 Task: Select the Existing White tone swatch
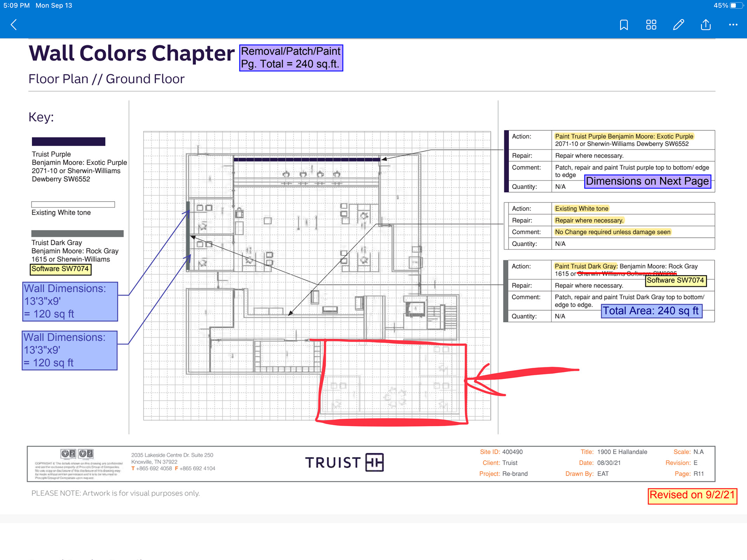73,205
